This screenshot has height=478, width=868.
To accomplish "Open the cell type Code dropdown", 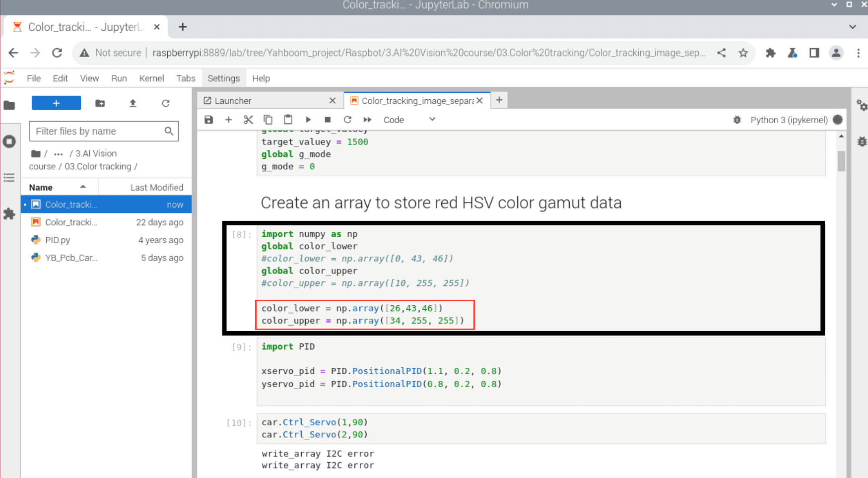I will (409, 120).
